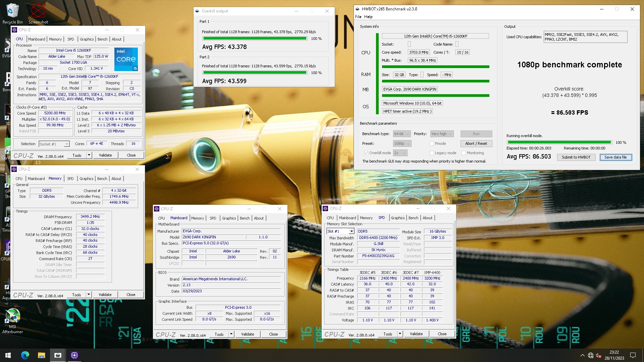Click the Save data file button
644x362 pixels.
(x=615, y=157)
